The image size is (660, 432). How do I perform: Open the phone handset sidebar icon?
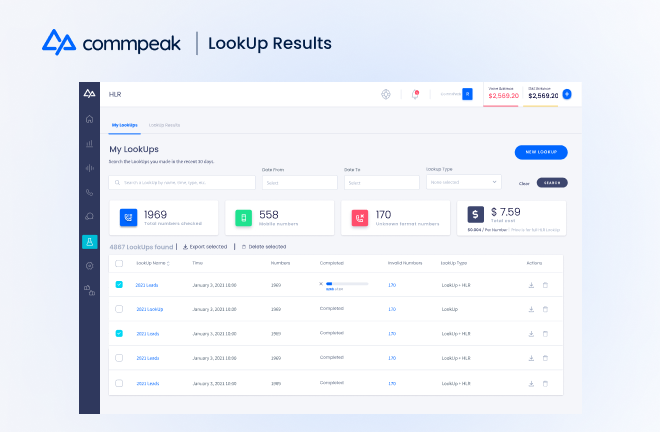tap(89, 192)
